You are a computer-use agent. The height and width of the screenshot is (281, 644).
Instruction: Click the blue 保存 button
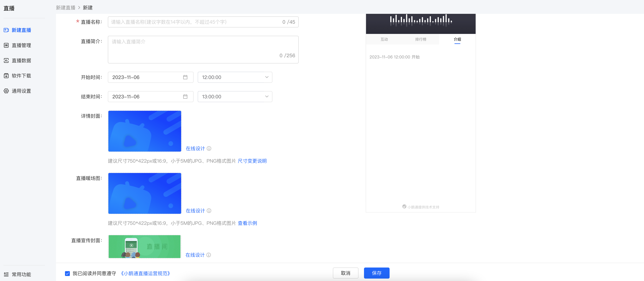(376, 273)
